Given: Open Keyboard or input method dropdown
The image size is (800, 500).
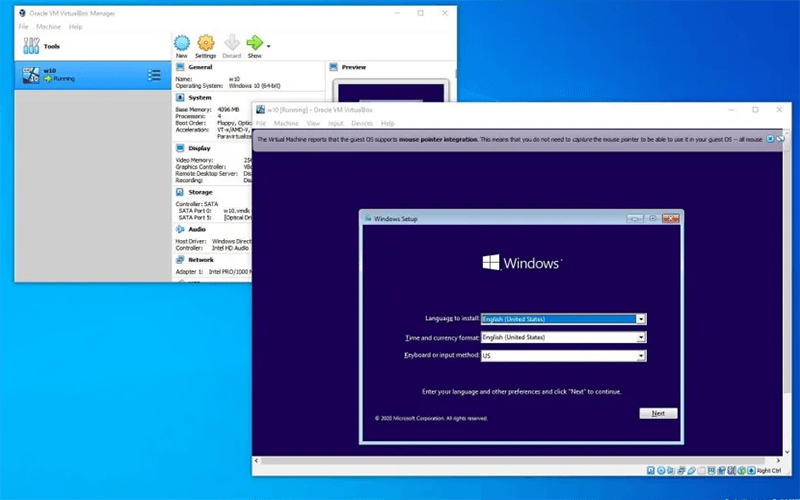Looking at the screenshot, I should click(641, 356).
